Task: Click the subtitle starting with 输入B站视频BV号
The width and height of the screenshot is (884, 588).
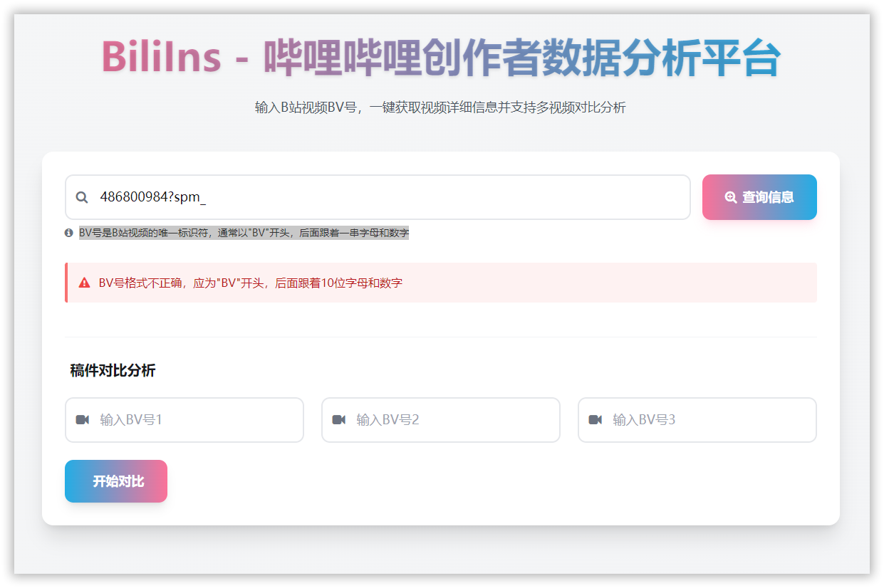Action: coord(440,107)
